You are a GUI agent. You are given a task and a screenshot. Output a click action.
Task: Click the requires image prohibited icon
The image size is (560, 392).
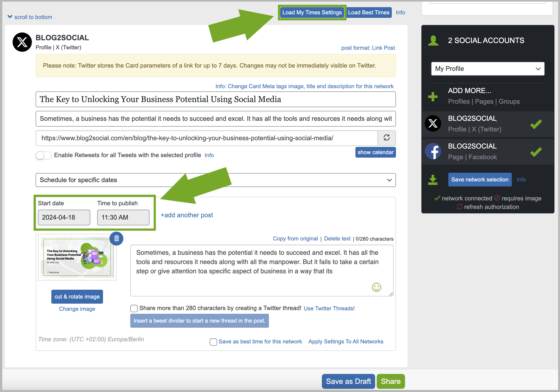click(x=497, y=198)
